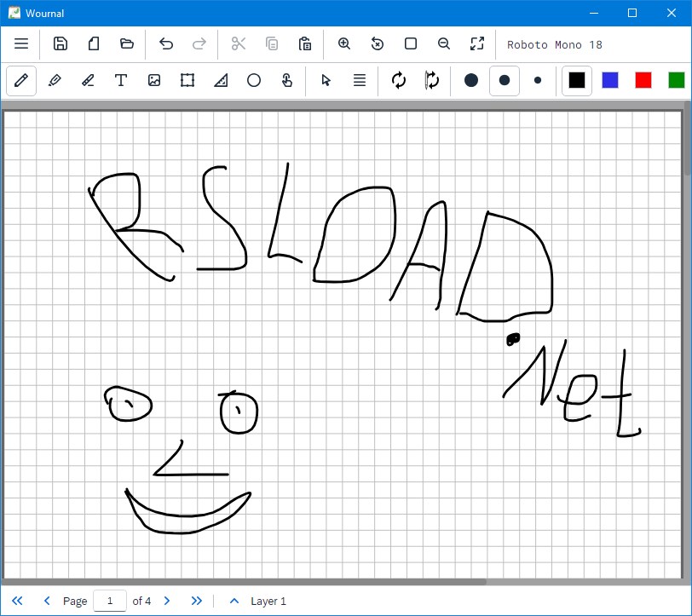Switch to the hand panning tool
This screenshot has width=692, height=616.
click(287, 80)
